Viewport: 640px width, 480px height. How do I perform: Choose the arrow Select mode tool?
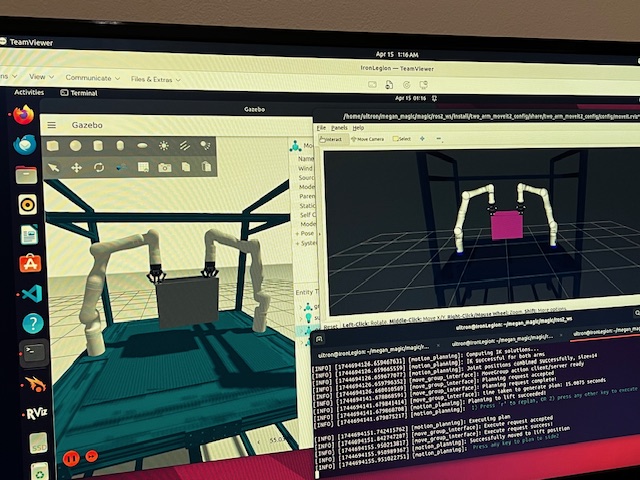tap(53, 167)
